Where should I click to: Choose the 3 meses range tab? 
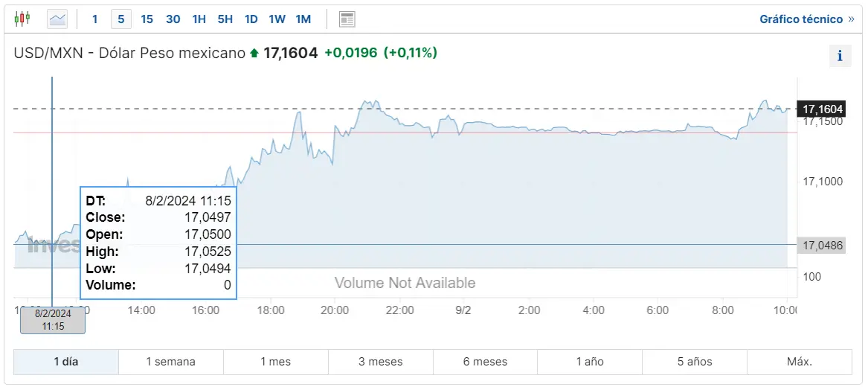click(380, 362)
